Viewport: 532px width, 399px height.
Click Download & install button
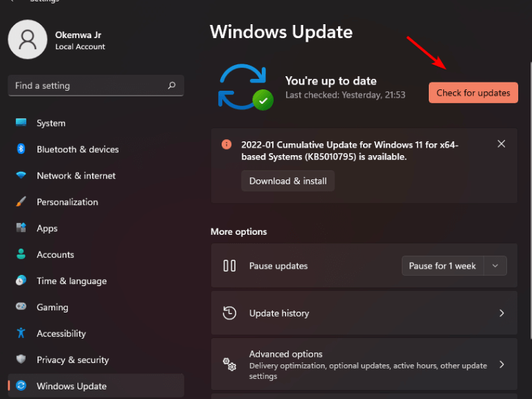(287, 181)
